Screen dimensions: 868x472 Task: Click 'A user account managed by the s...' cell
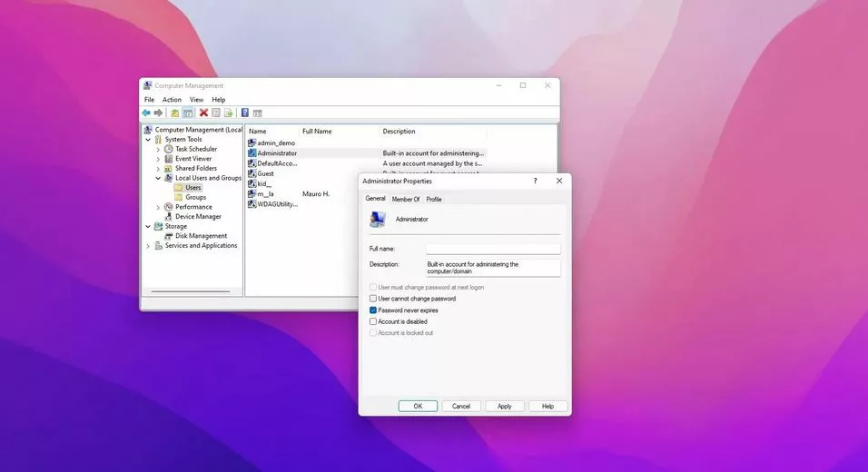[x=432, y=163]
